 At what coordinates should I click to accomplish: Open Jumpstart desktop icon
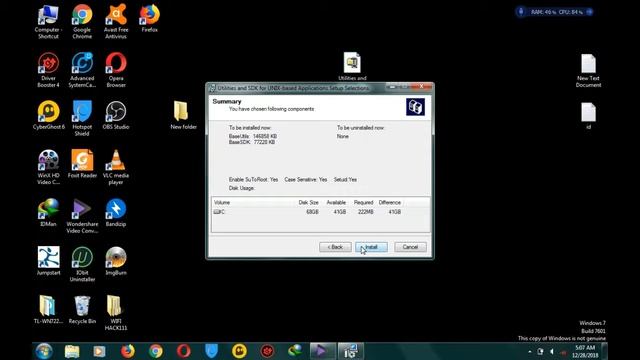(x=48, y=261)
